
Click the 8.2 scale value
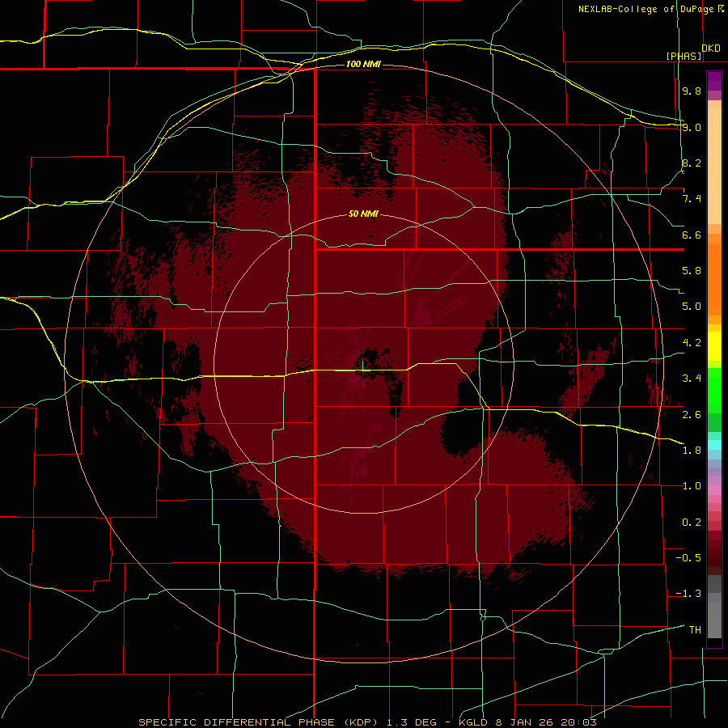click(x=692, y=163)
